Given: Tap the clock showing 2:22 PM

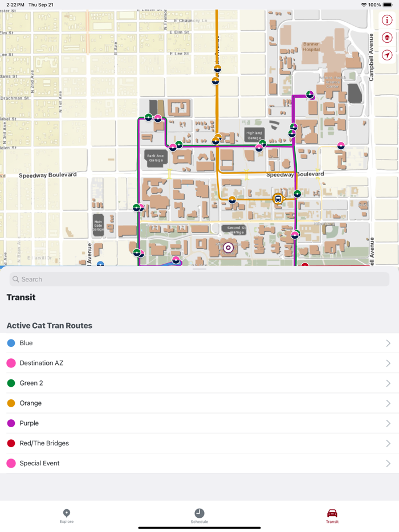Looking at the screenshot, I should [15, 5].
